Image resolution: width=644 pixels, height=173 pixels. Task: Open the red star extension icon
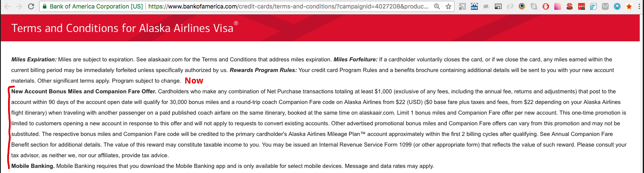(x=629, y=6)
